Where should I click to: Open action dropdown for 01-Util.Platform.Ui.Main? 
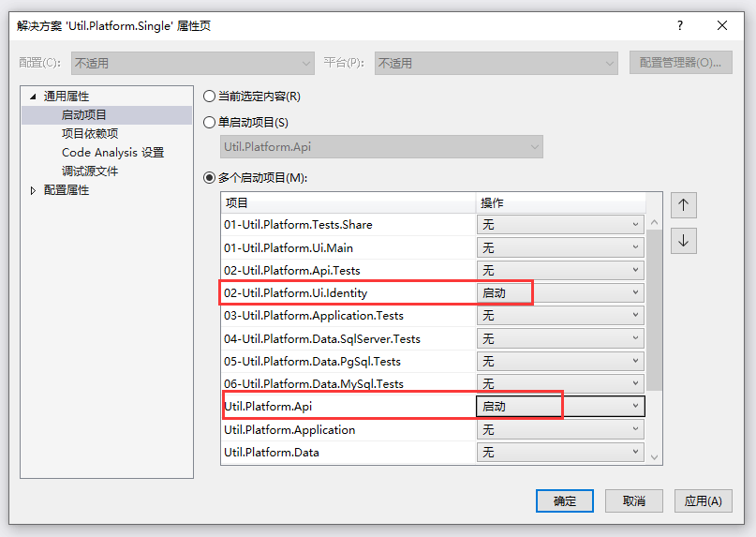(x=560, y=247)
